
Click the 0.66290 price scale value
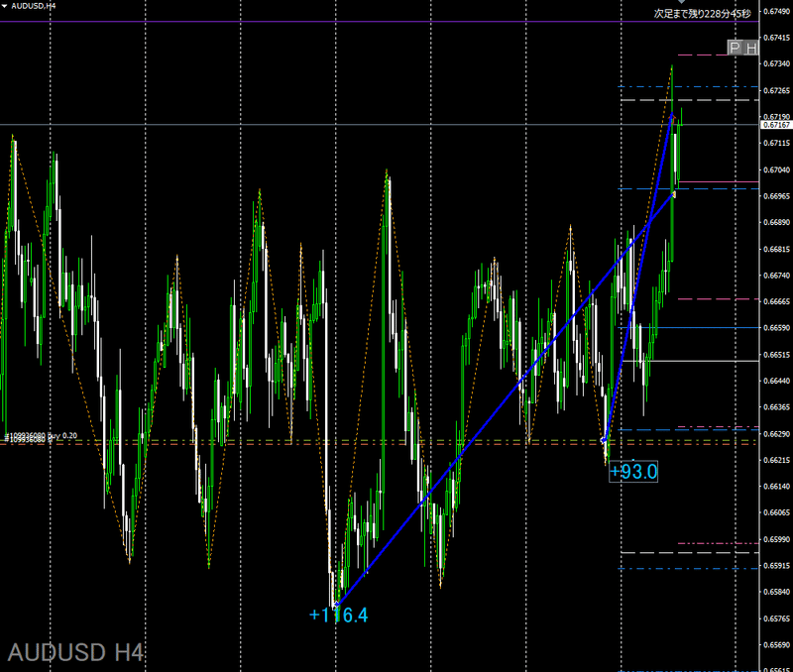(x=776, y=434)
